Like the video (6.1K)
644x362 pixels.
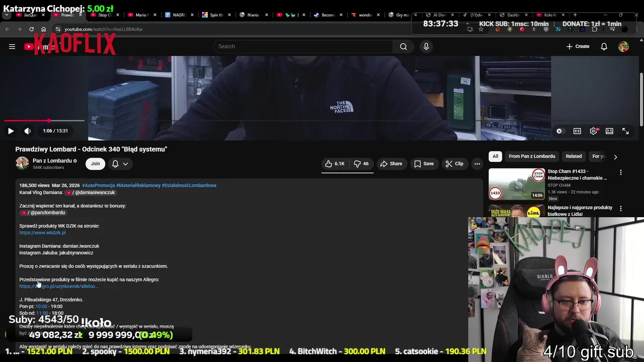coord(335,164)
